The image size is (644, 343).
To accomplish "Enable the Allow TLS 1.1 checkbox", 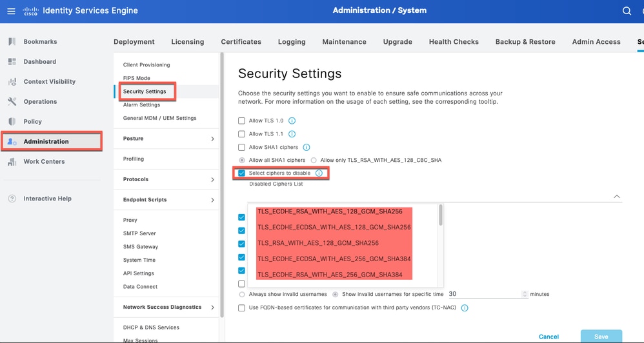I will [x=241, y=133].
